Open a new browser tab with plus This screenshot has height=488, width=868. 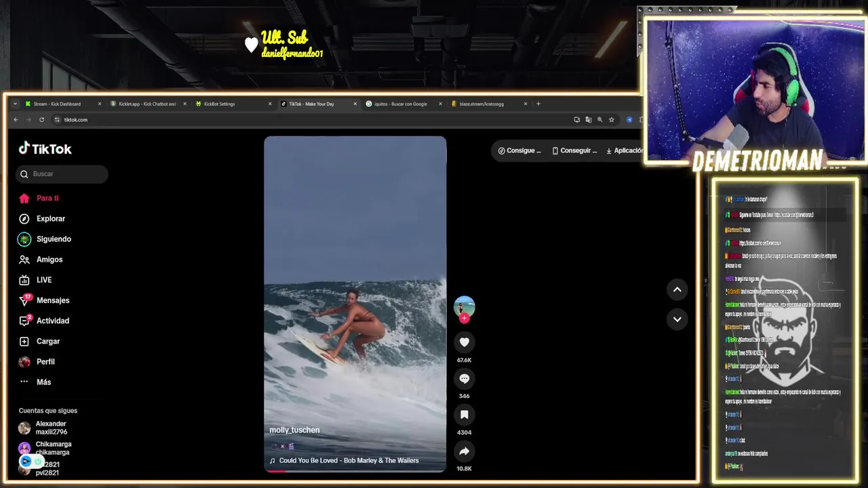[x=538, y=104]
